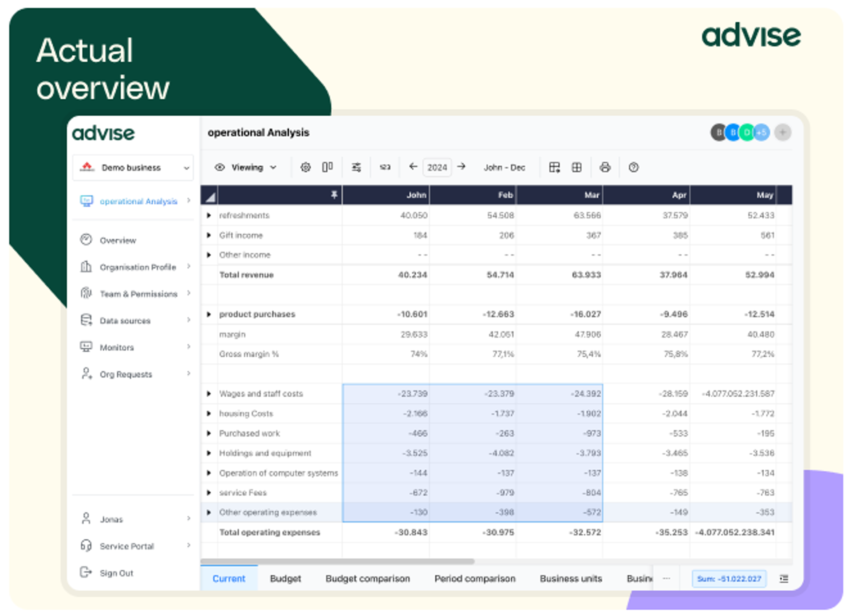The image size is (852, 616).
Task: Click the column layout icon
Action: point(327,167)
